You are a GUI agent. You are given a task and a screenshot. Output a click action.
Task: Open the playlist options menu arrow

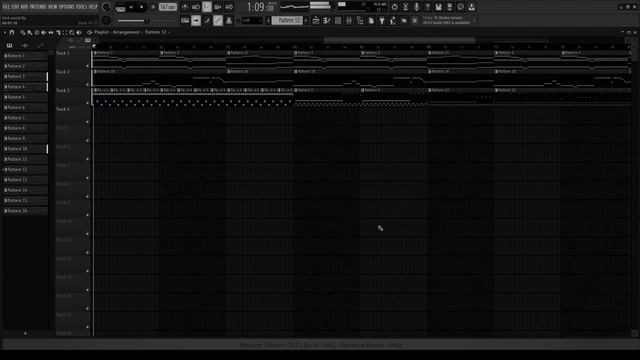pos(4,32)
